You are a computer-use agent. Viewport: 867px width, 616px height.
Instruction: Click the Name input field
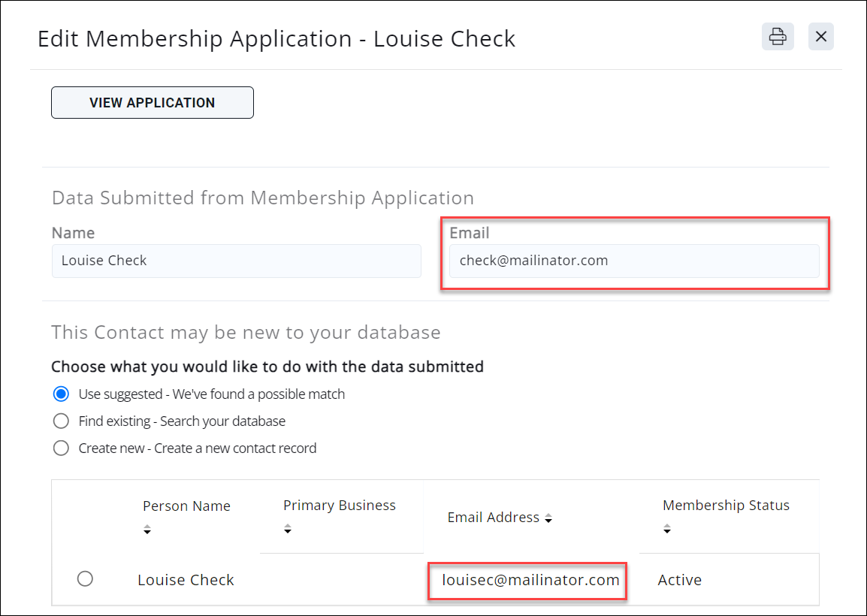236,261
